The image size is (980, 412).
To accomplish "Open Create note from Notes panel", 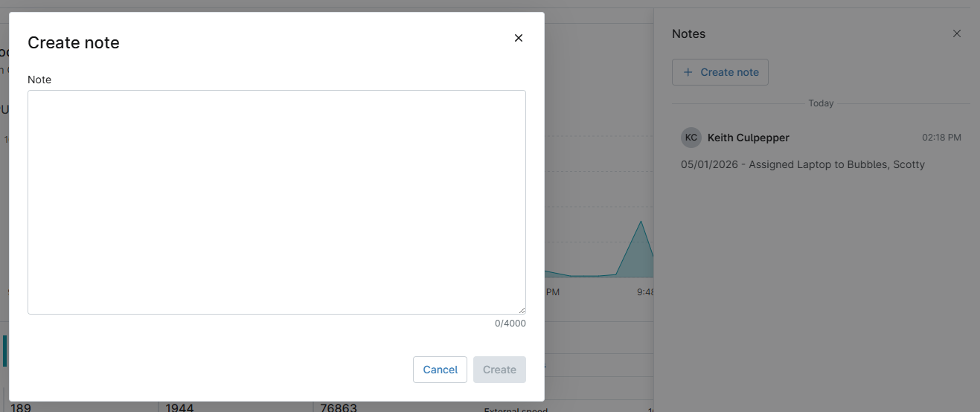I will (x=720, y=72).
